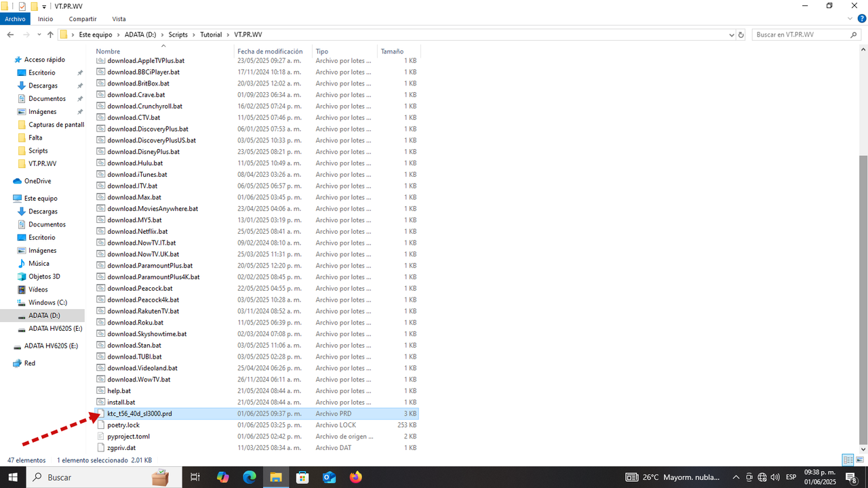Select download.Hulu.bat file icon
The height and width of the screenshot is (488, 868).
pyautogui.click(x=100, y=163)
